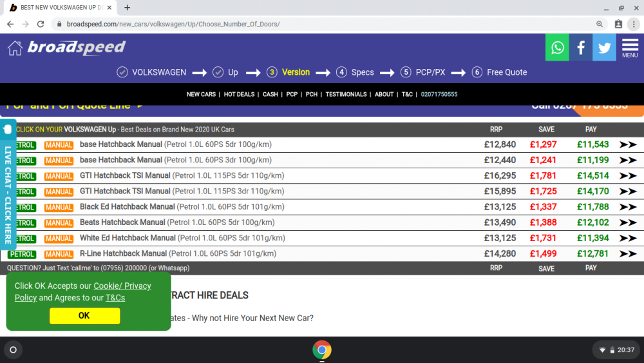The image size is (644, 363).
Task: Open CASH menu item
Action: tap(270, 94)
